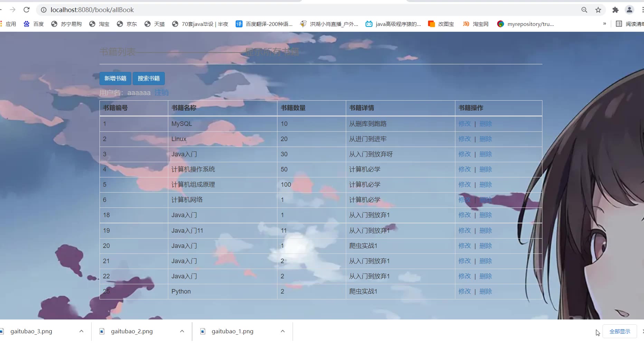644x343 pixels.
Task: Open the Chrome profile avatar
Action: click(629, 10)
